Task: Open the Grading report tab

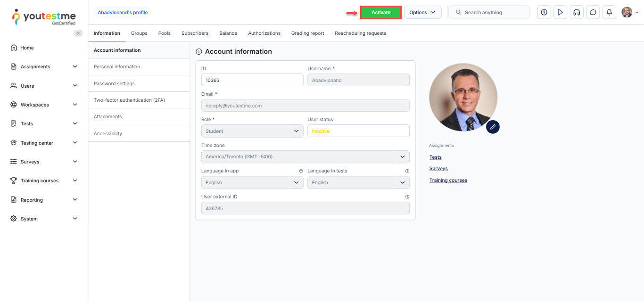Action: pos(307,33)
